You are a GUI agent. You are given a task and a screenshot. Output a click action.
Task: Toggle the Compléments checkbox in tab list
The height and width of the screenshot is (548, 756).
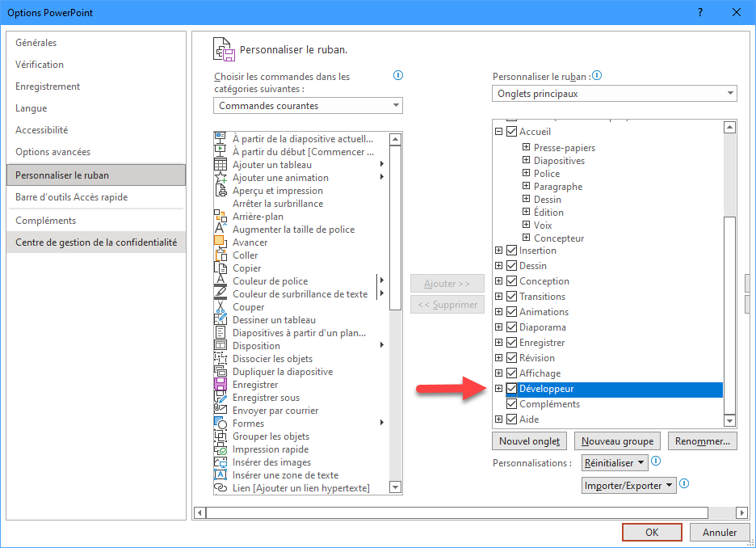coord(511,404)
